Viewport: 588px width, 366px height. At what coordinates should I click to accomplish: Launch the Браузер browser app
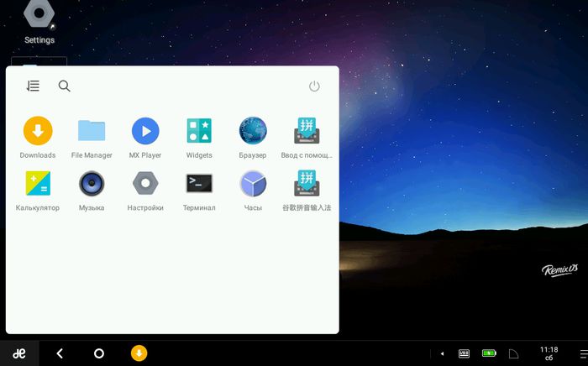click(253, 131)
